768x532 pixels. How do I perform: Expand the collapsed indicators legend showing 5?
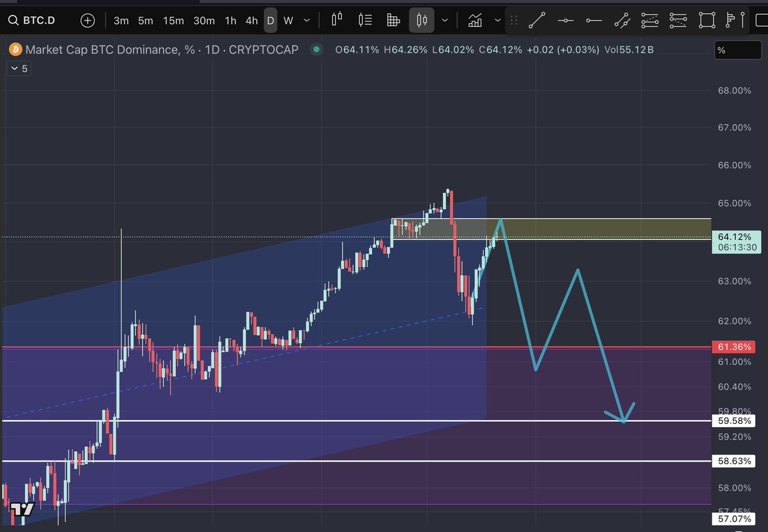click(18, 69)
